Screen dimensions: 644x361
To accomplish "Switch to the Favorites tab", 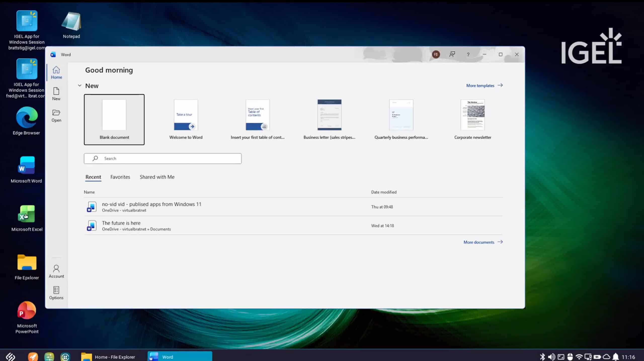I will (120, 177).
